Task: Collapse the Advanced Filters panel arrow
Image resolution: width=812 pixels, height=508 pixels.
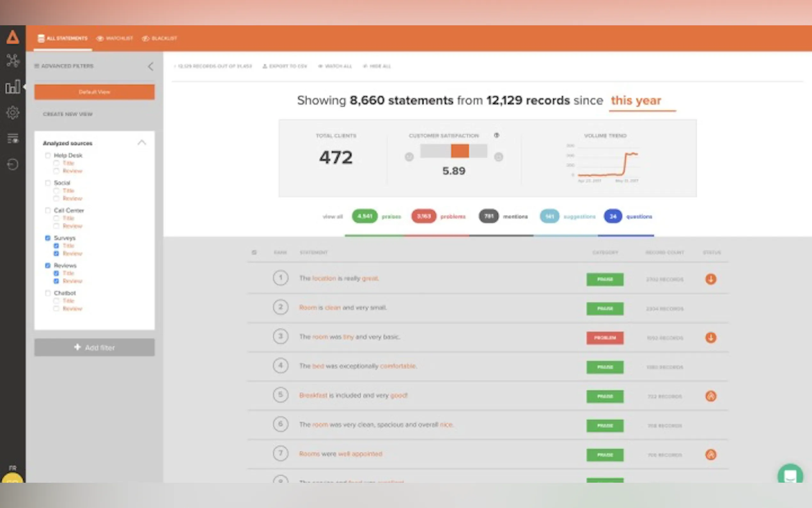Action: coord(151,66)
